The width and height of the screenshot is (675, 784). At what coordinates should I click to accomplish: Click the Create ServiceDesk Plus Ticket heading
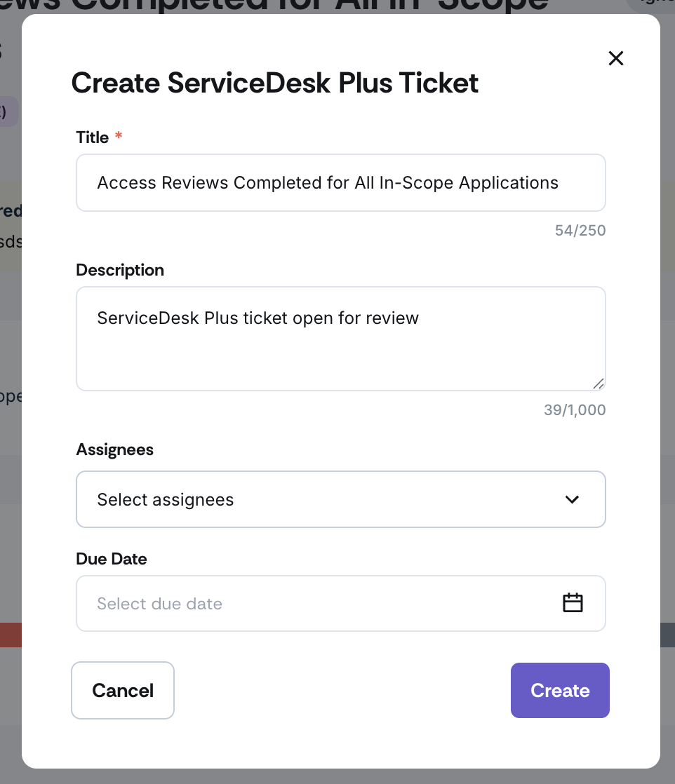coord(275,83)
